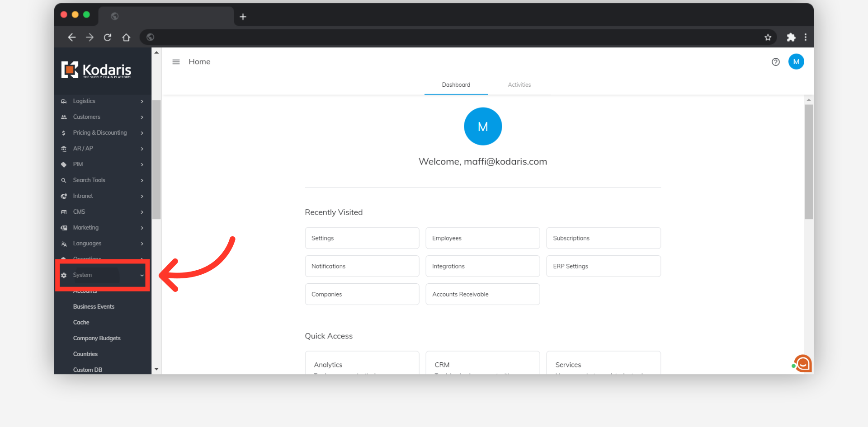Open Cache in sidebar

coord(81,322)
